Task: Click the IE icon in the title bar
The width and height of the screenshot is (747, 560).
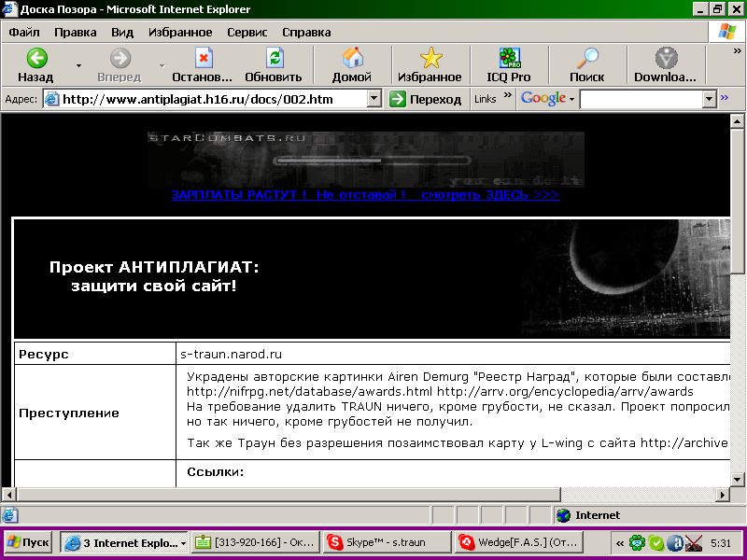Action: 9,9
